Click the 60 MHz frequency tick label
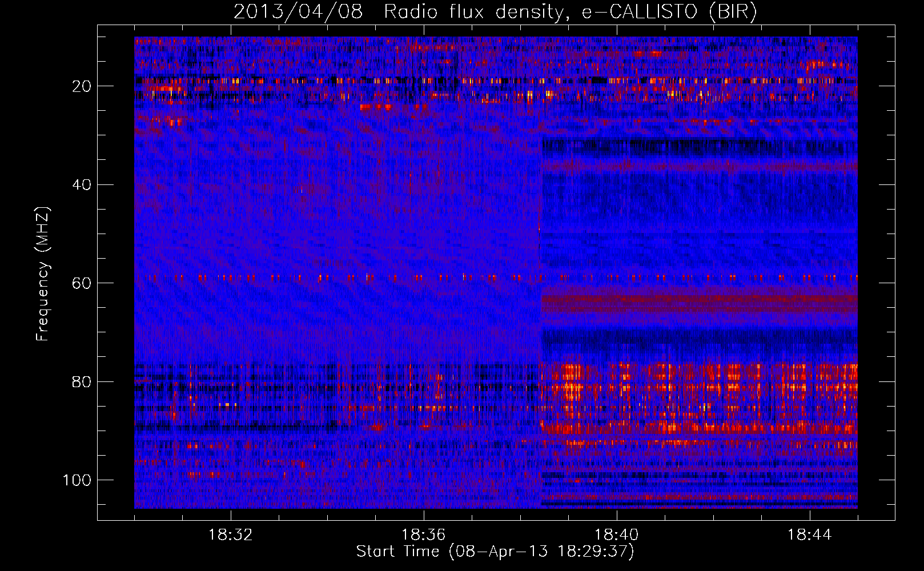 pos(82,283)
